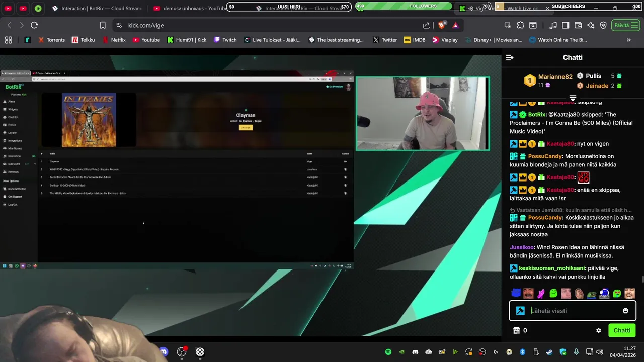Open the Telkku bookmark
644x362 pixels.
click(x=83, y=40)
